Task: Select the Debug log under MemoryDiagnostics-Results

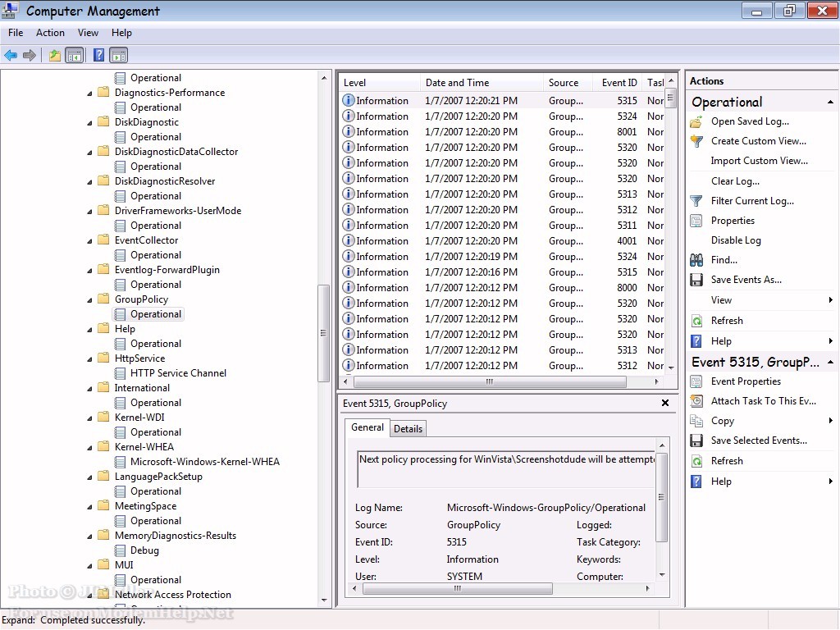Action: pos(144,550)
